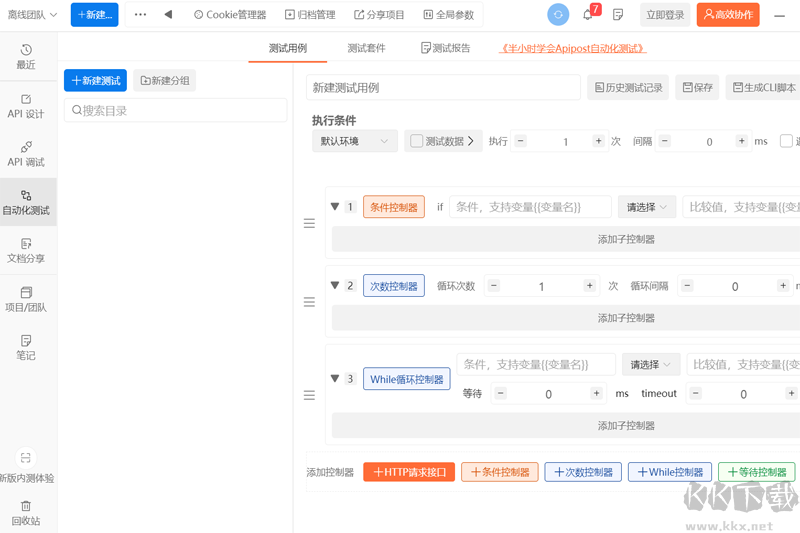Click the sync refresh circle icon
Image resolution: width=800 pixels, height=533 pixels.
pos(558,15)
